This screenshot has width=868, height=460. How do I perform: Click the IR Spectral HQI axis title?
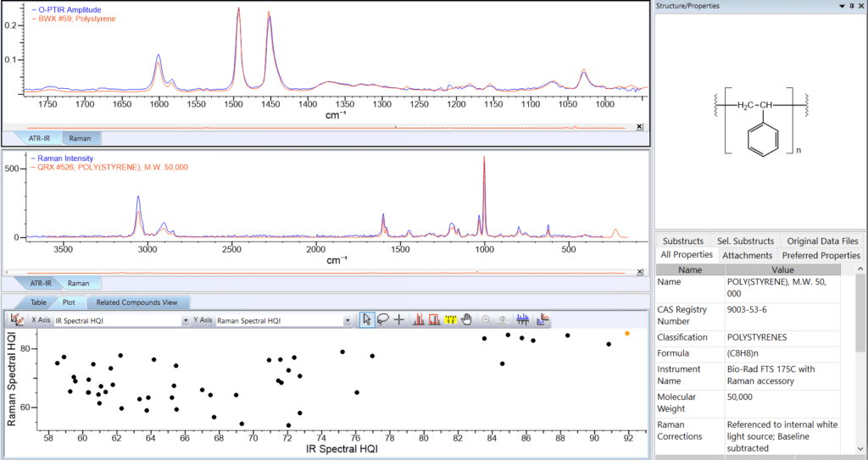342,450
